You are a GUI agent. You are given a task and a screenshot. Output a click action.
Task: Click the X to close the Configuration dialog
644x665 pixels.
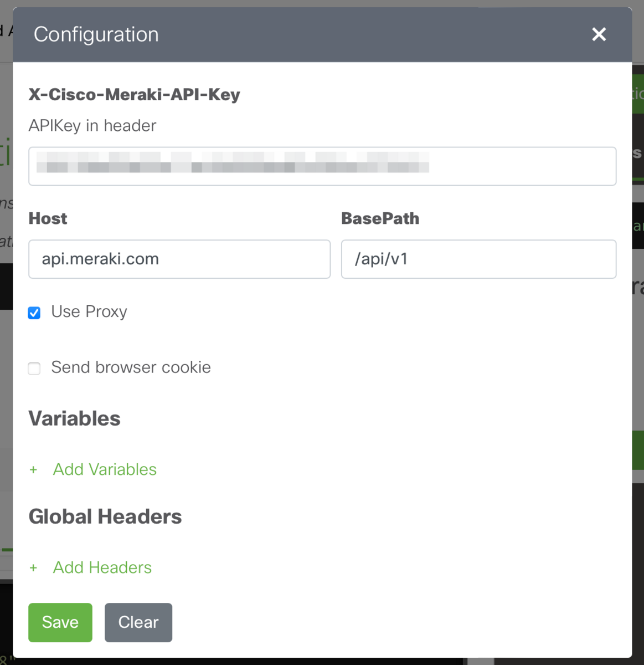(599, 34)
